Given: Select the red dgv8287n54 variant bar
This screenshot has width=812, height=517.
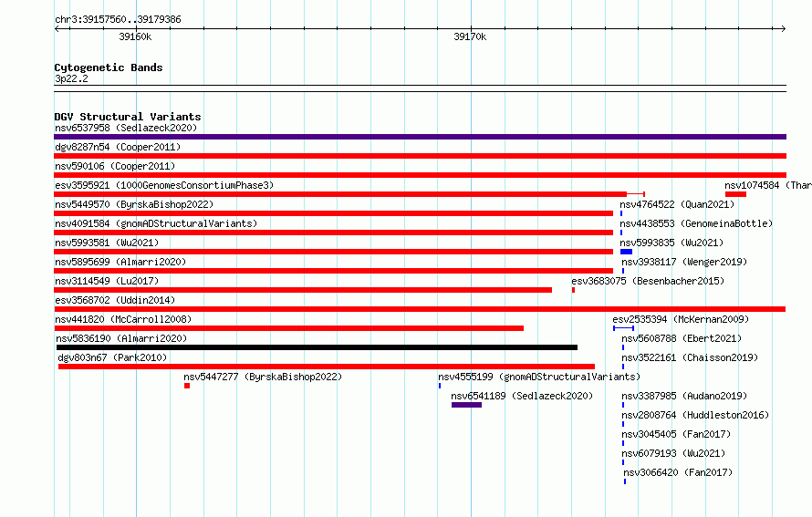Looking at the screenshot, I should coord(420,156).
